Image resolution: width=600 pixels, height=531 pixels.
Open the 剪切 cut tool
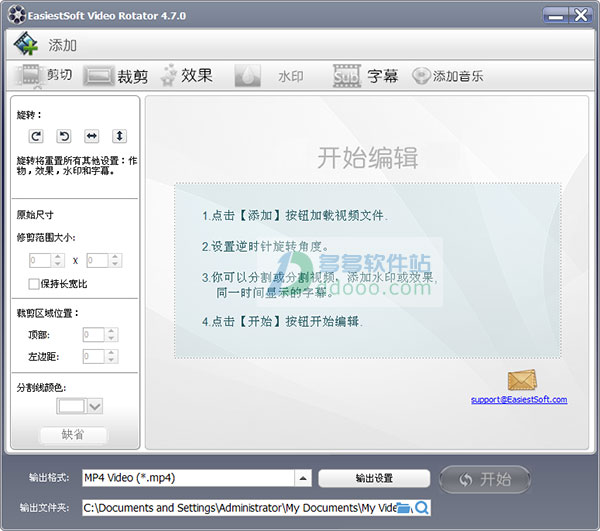(x=44, y=75)
